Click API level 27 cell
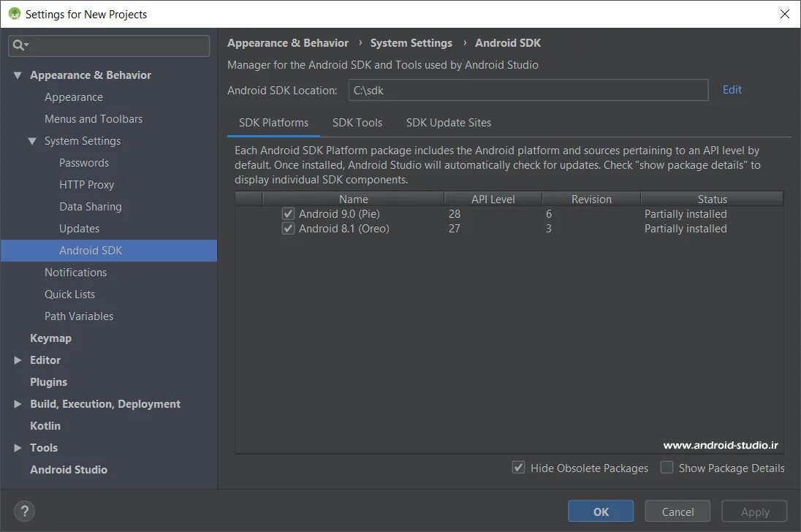This screenshot has width=801, height=532. [454, 228]
